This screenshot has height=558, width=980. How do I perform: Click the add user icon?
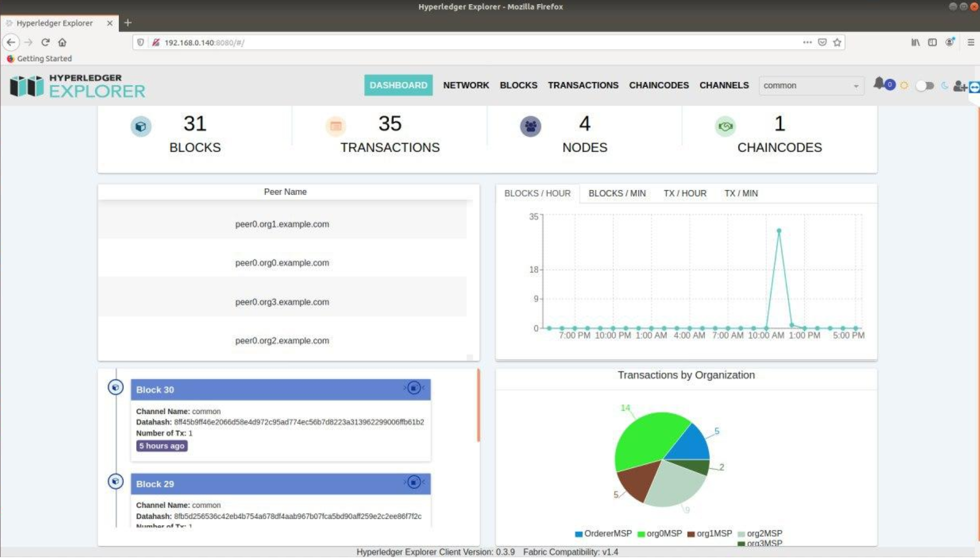point(959,86)
